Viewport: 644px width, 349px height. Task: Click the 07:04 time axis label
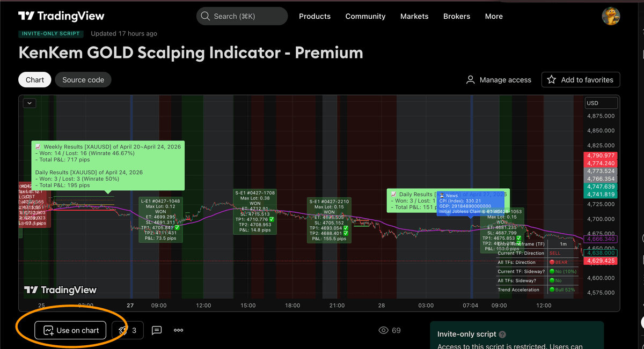[x=471, y=305]
